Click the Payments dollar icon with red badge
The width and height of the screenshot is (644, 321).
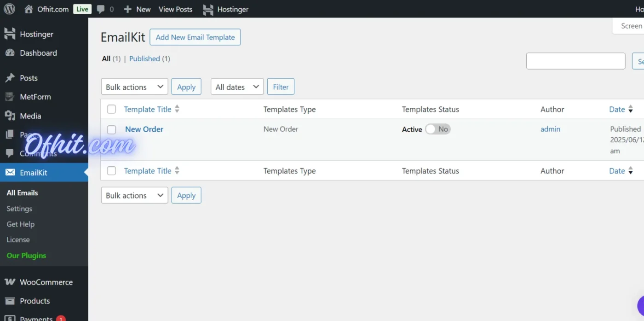point(10,317)
